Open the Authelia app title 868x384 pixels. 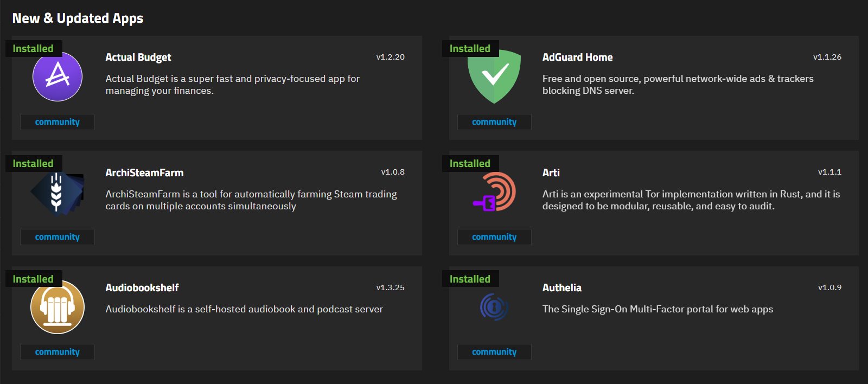[562, 288]
